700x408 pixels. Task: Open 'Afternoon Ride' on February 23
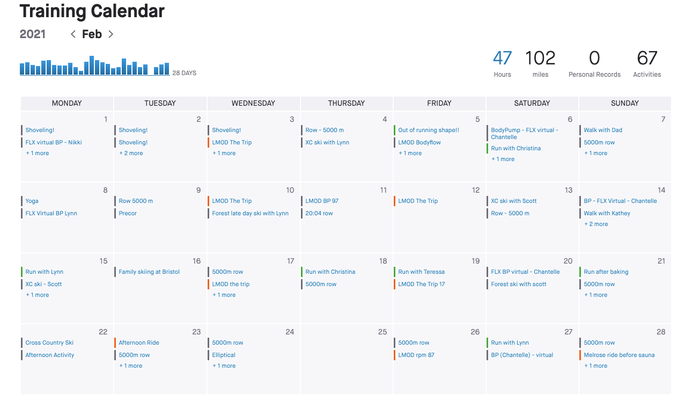[139, 342]
